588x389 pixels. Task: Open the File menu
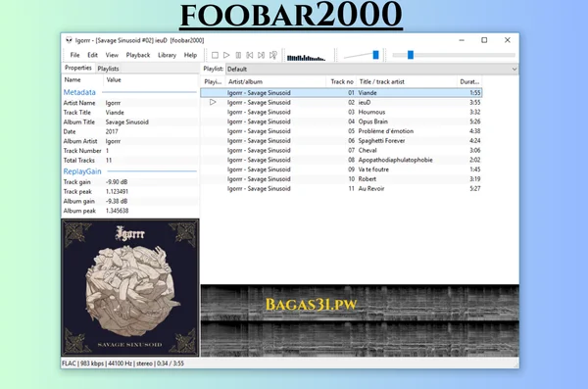pos(75,55)
